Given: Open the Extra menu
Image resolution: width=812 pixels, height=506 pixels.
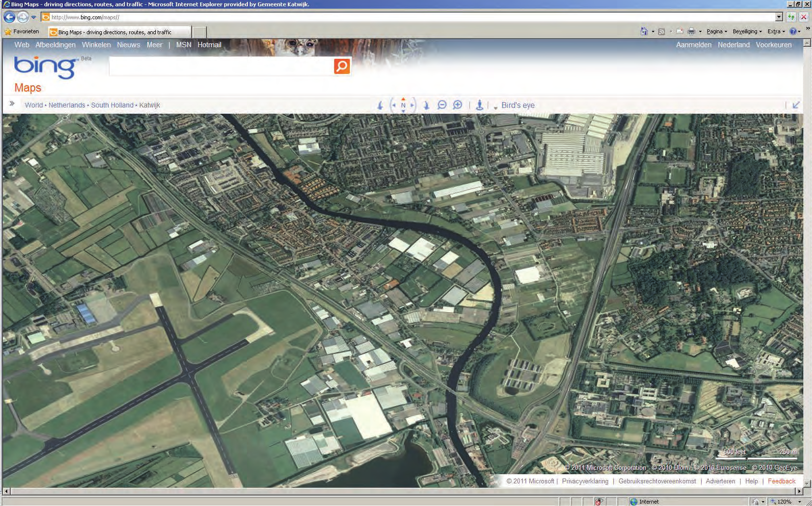Looking at the screenshot, I should pos(776,31).
